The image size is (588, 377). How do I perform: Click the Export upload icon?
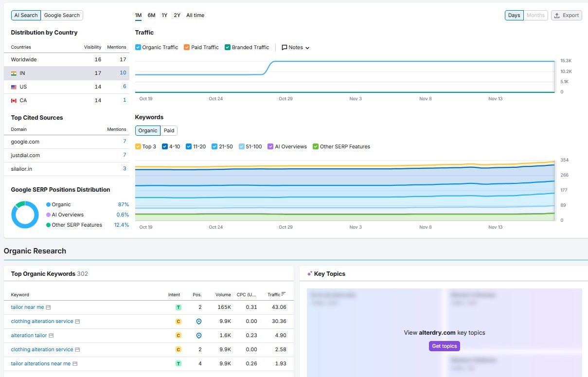pos(557,16)
